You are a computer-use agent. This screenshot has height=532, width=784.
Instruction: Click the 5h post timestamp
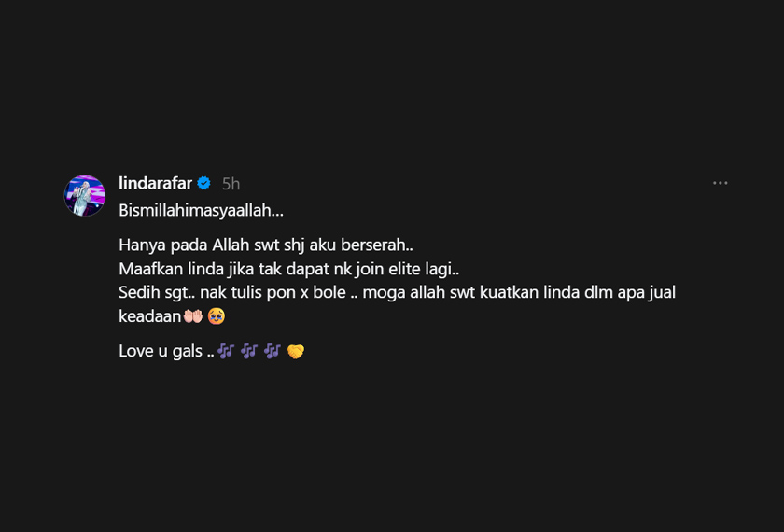231,184
